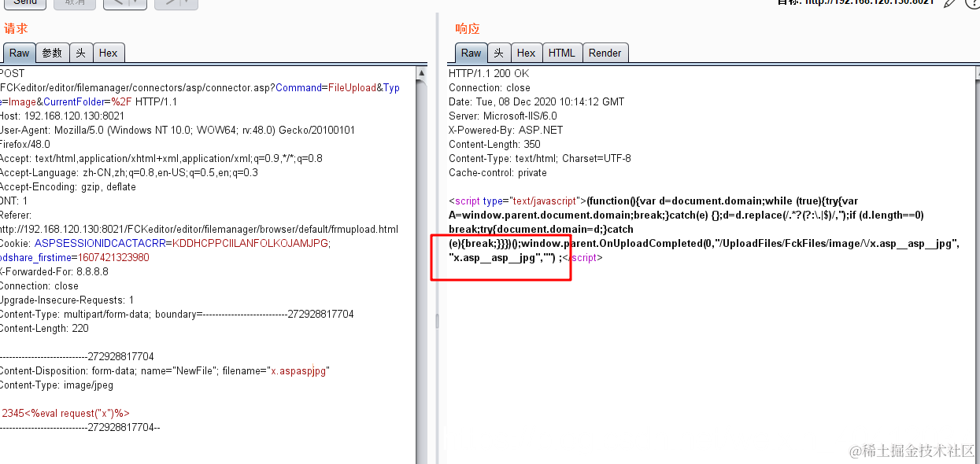
Task: Click the Date: Tue, 08 Dec 2020 line
Action: pyautogui.click(x=536, y=101)
